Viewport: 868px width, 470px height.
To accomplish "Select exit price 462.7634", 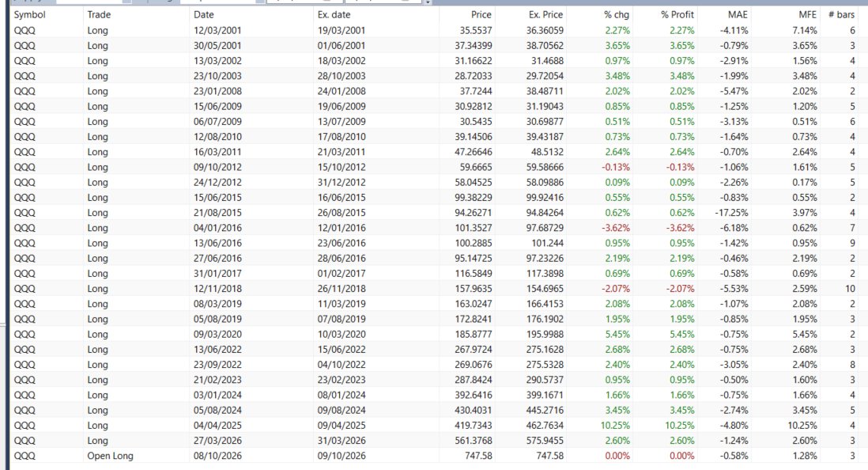I will click(545, 425).
